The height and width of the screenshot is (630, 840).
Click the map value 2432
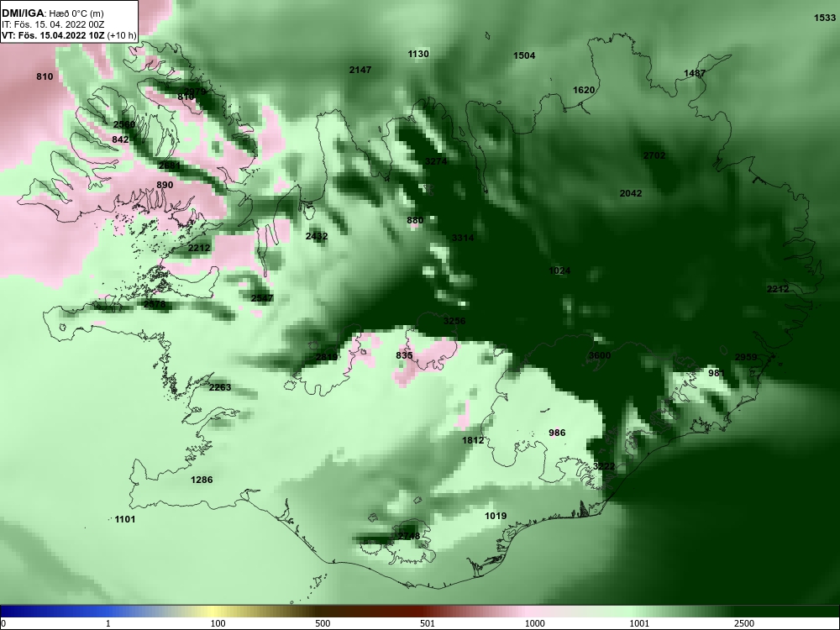click(x=317, y=236)
